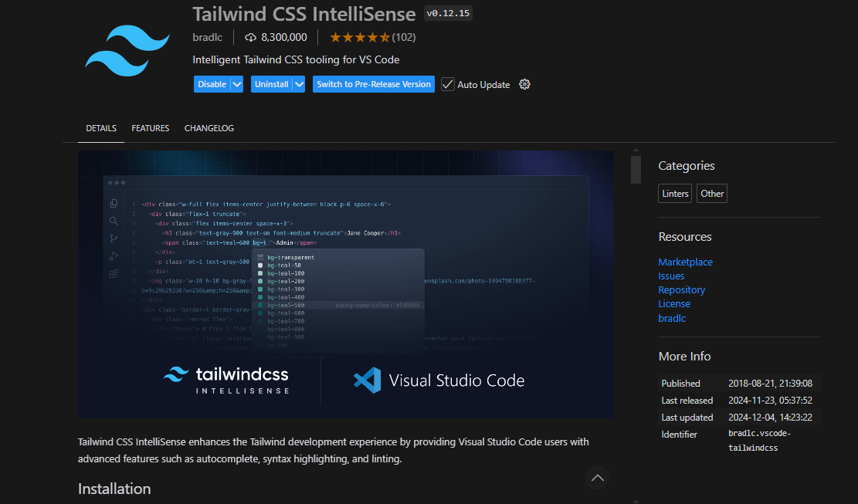The width and height of the screenshot is (858, 504).
Task: Open the bradlc link under Resources
Action: [672, 318]
